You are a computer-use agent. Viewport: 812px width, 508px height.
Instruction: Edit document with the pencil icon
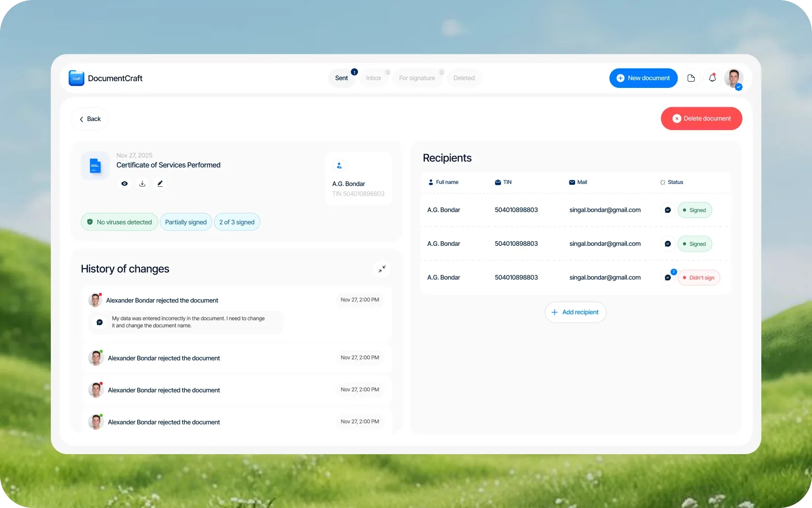160,183
